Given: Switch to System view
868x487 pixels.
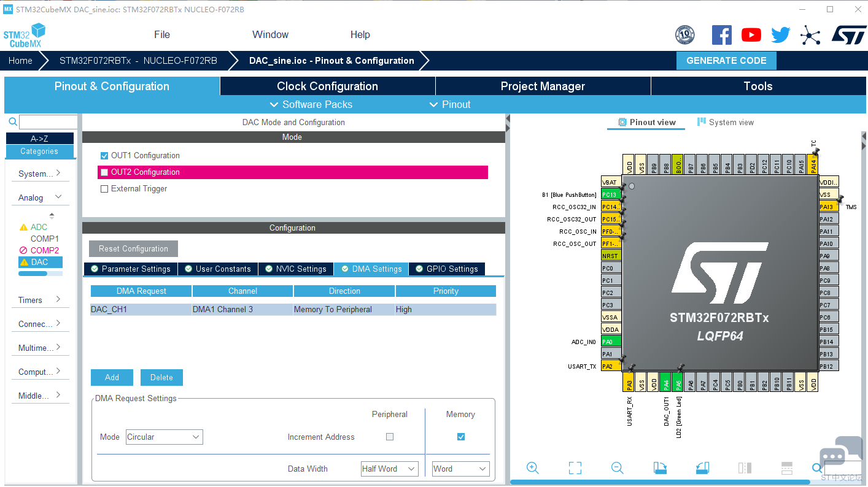Looking at the screenshot, I should pyautogui.click(x=726, y=122).
